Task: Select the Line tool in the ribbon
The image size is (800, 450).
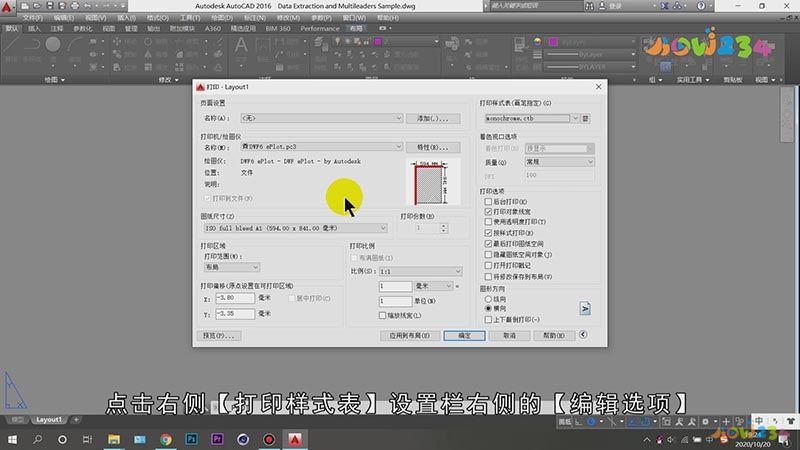Action: pos(11,45)
